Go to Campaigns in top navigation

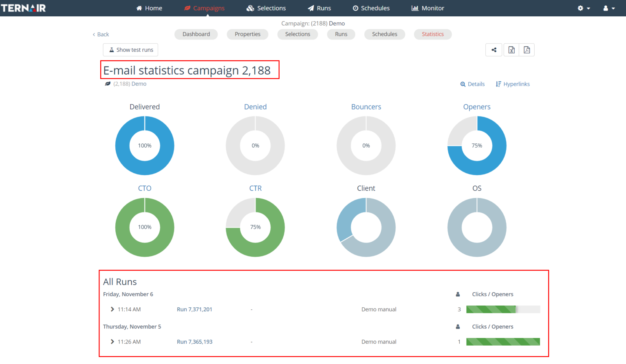(x=204, y=8)
